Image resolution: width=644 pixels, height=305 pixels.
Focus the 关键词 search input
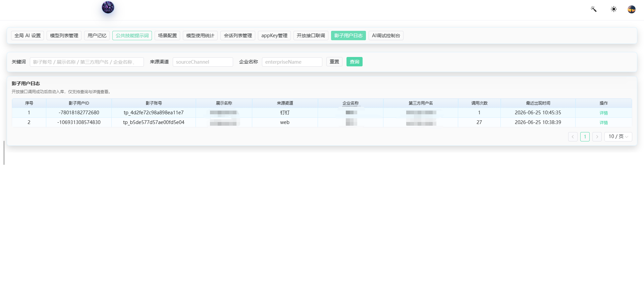[87, 62]
